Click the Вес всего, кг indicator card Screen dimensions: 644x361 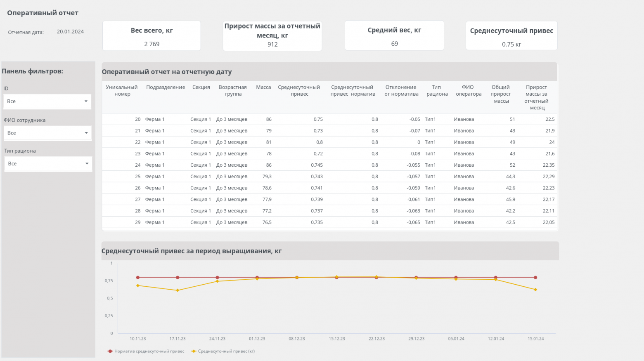pyautogui.click(x=152, y=36)
